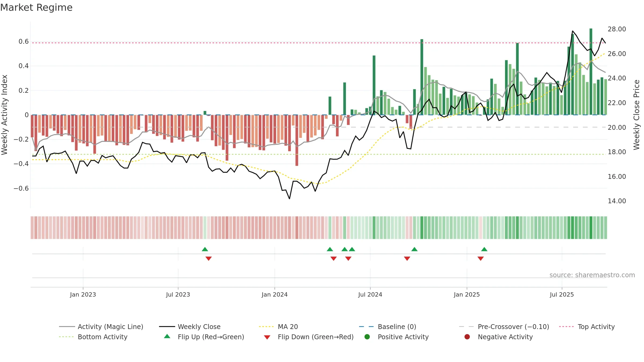Image resolution: width=644 pixels, height=362 pixels.
Task: Toggle the Bottom Activity legend entry
Action: point(93,337)
